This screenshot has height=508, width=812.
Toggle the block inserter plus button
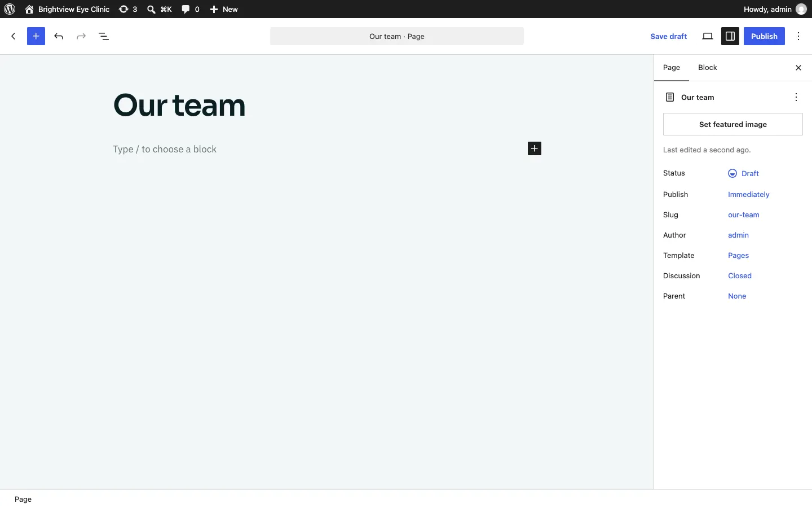[x=36, y=36]
